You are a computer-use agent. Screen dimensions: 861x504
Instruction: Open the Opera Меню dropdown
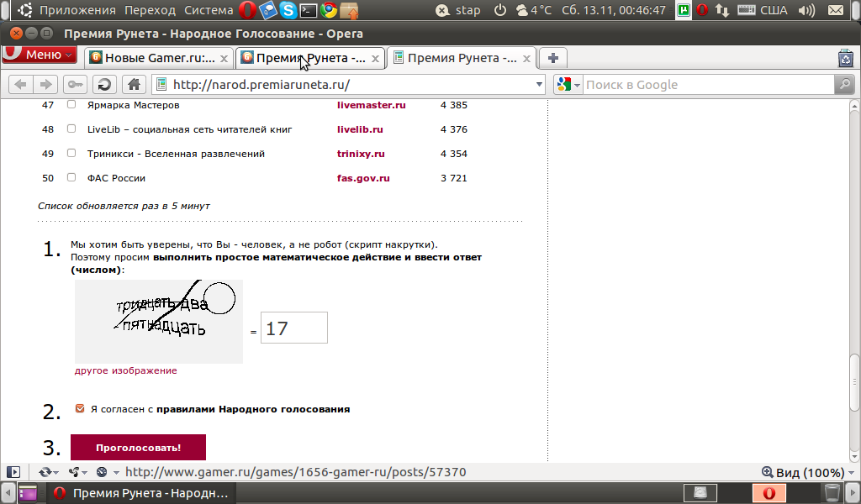(39, 55)
